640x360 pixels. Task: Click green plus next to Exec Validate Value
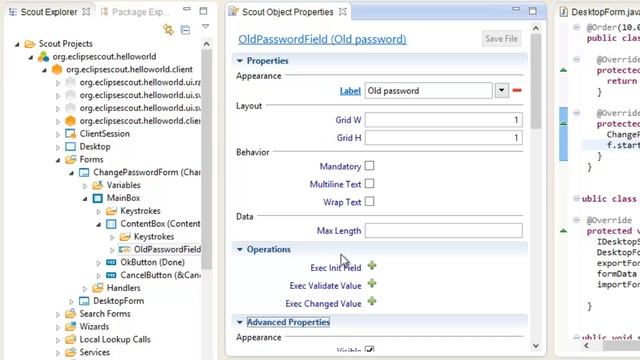(x=372, y=284)
